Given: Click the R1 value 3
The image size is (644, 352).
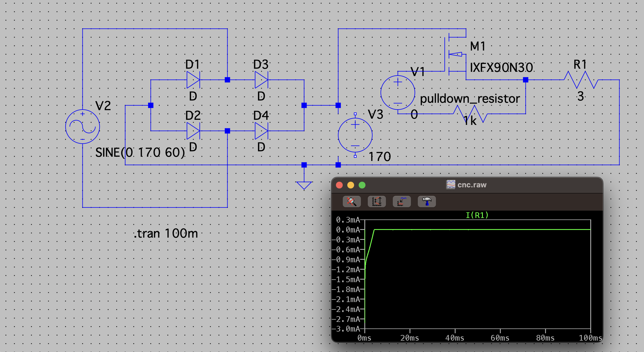Looking at the screenshot, I should (581, 96).
